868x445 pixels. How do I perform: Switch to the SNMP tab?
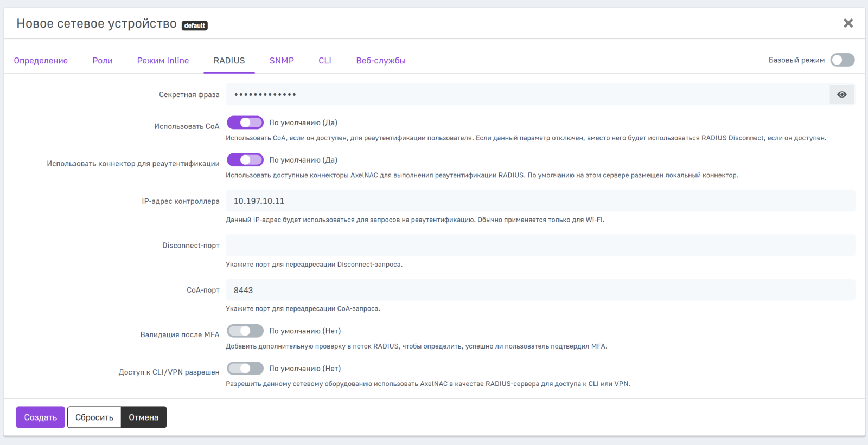(x=282, y=61)
